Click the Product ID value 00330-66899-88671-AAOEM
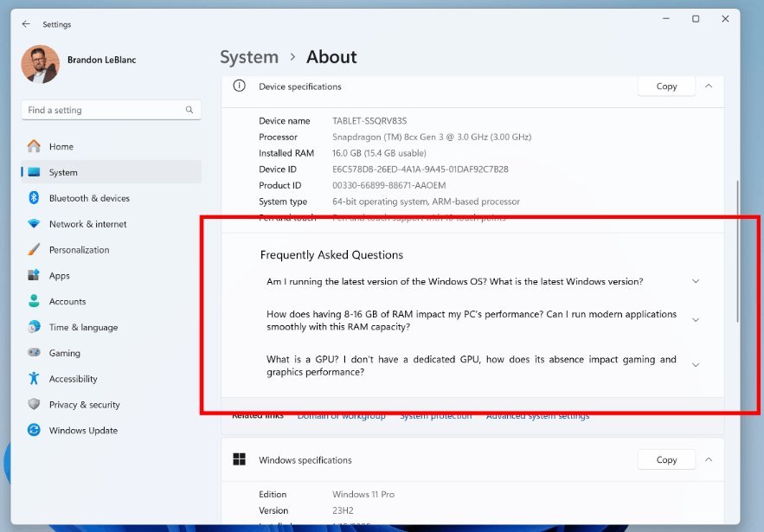The height and width of the screenshot is (532, 764). click(388, 185)
